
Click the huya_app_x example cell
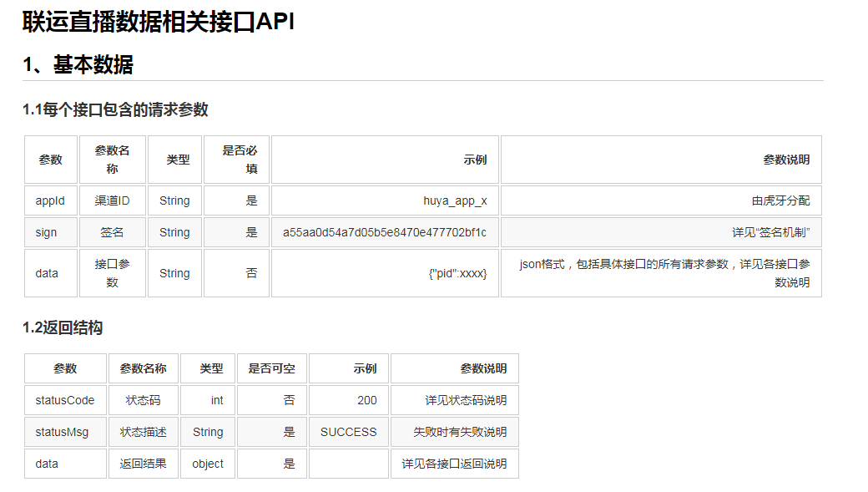tap(386, 200)
